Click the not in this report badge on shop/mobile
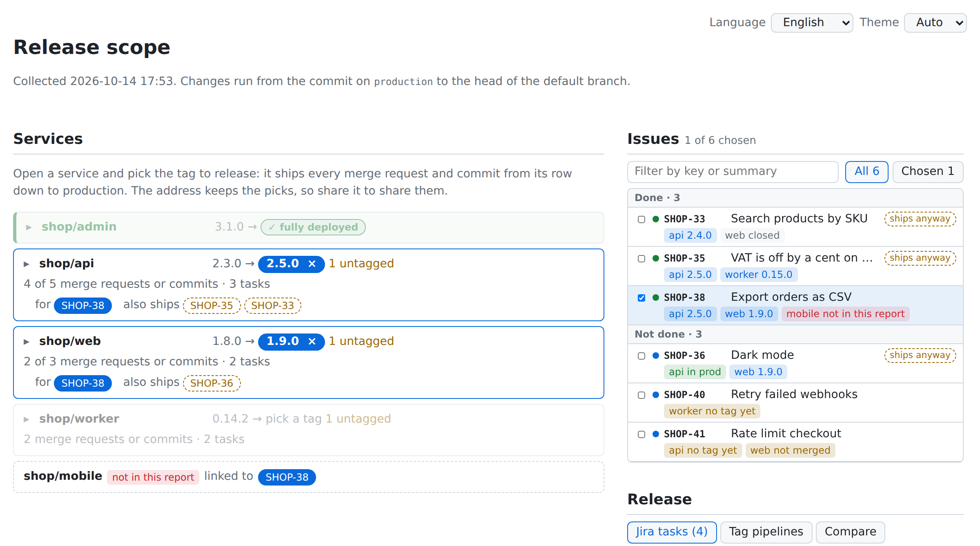This screenshot has height=546, width=980. (153, 477)
